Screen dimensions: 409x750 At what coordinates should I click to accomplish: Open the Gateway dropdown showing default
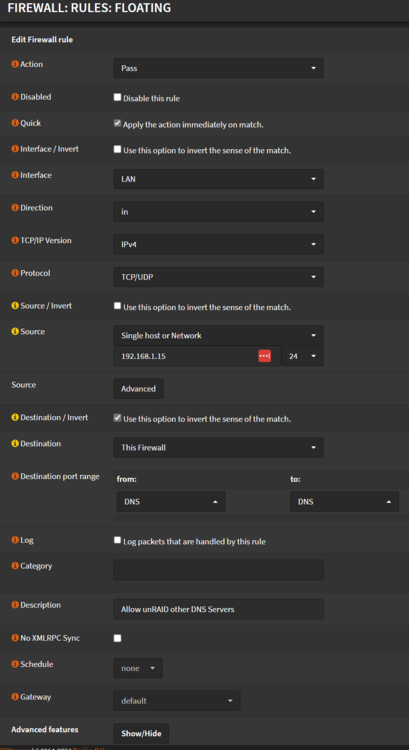point(177,701)
